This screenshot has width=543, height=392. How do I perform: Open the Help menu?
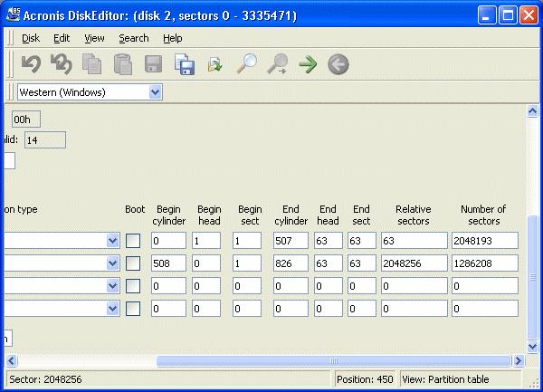pos(173,38)
